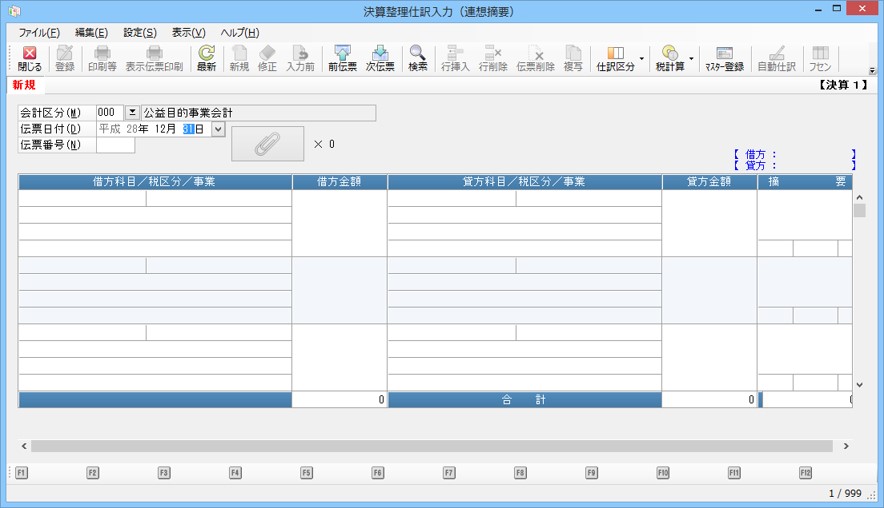The width and height of the screenshot is (884, 508).
Task: Go to next voucher with 次伝票
Action: coord(380,58)
